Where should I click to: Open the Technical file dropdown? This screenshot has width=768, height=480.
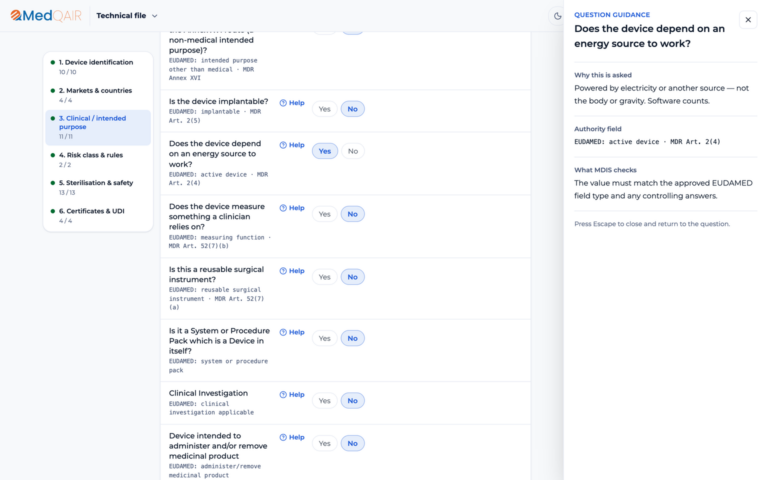[x=127, y=16]
